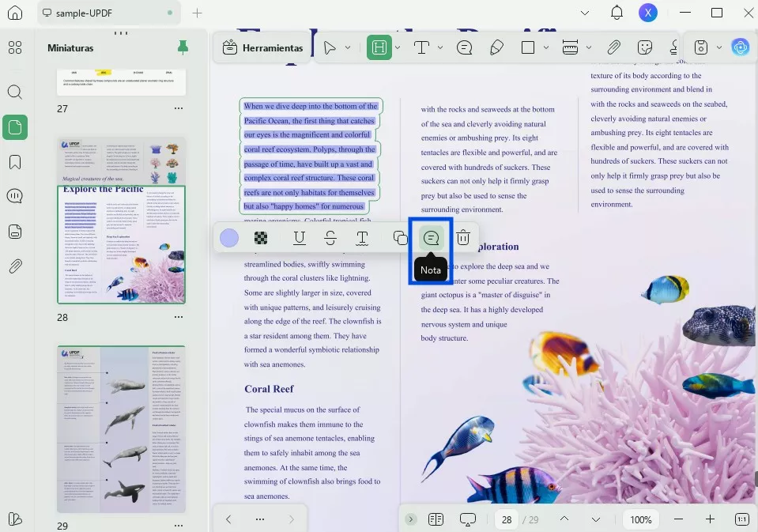Delete the highlight with trash icon
Screen dimensions: 758x532
(463, 237)
